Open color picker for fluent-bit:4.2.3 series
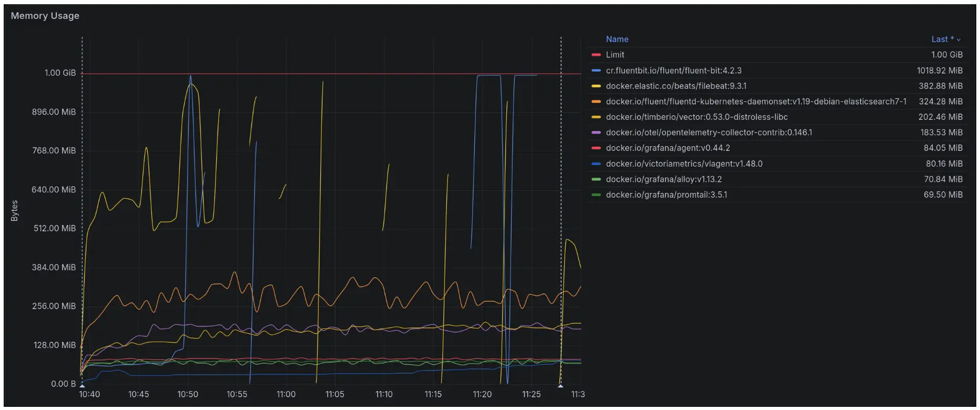980x410 pixels. (x=596, y=70)
